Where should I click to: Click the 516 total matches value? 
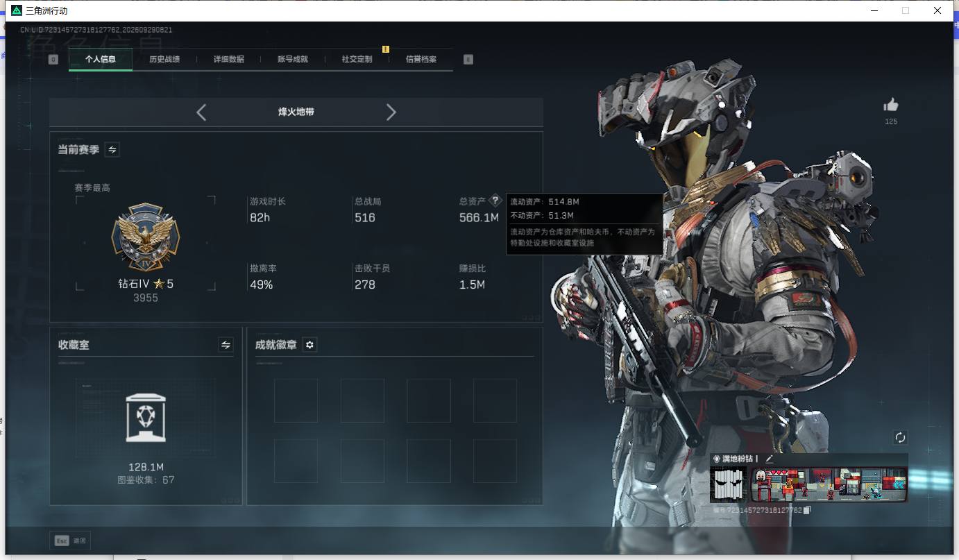[365, 218]
